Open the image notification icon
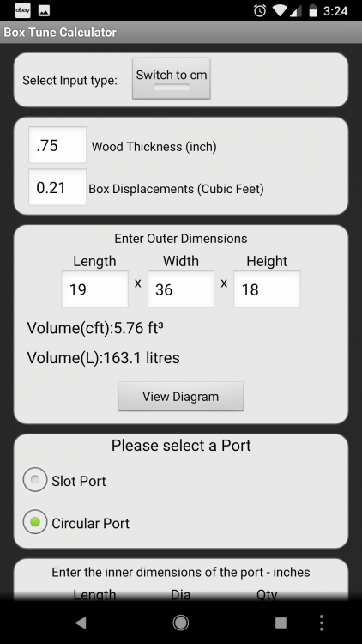 44,11
